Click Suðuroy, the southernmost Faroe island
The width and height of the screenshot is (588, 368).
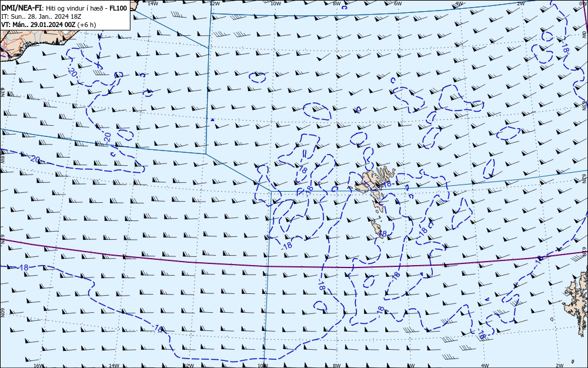(x=376, y=228)
